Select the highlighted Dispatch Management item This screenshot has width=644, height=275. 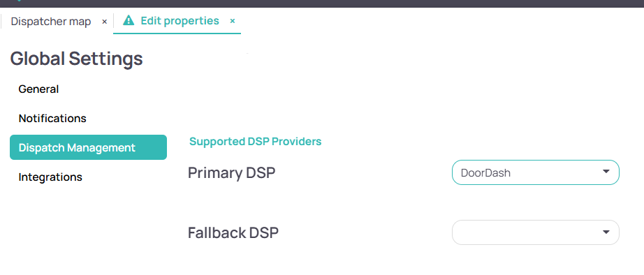88,147
